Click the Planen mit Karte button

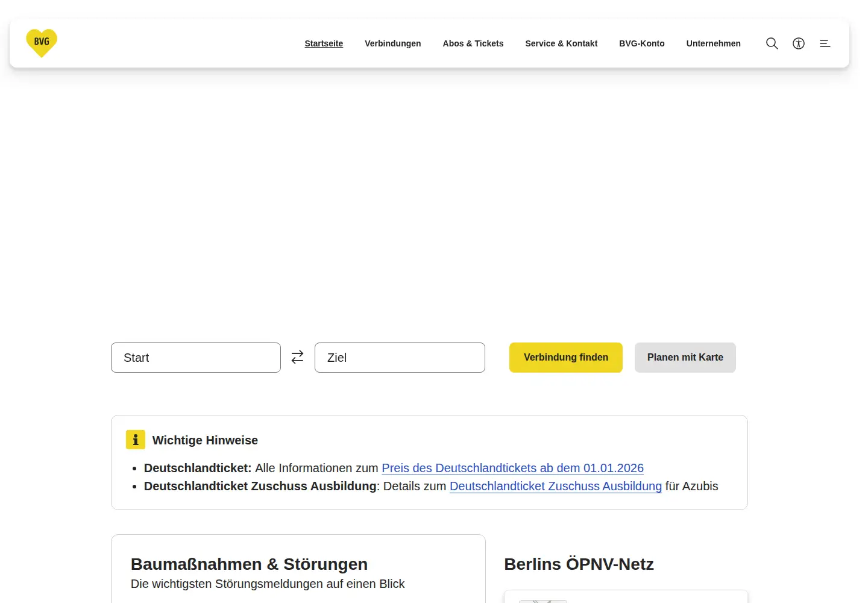coord(685,358)
